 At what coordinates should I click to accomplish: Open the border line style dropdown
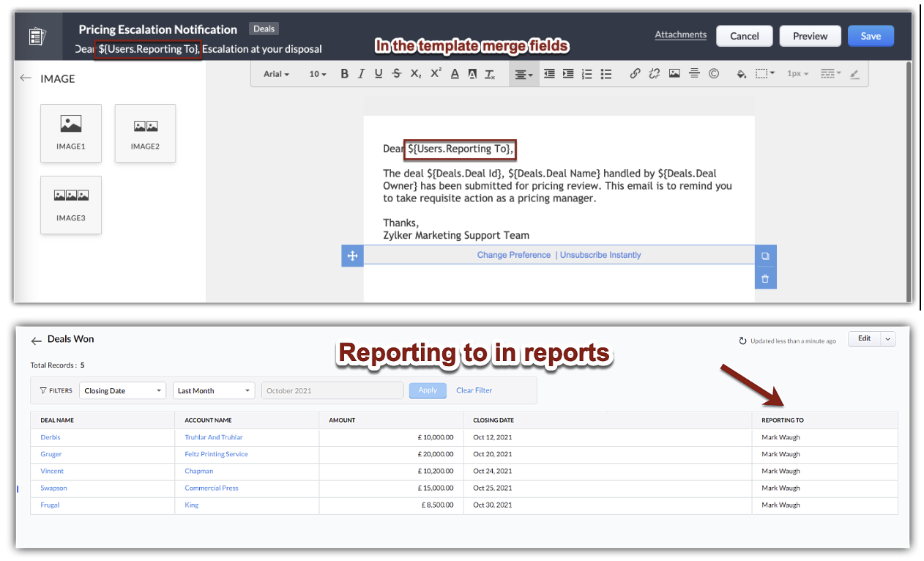tap(831, 74)
